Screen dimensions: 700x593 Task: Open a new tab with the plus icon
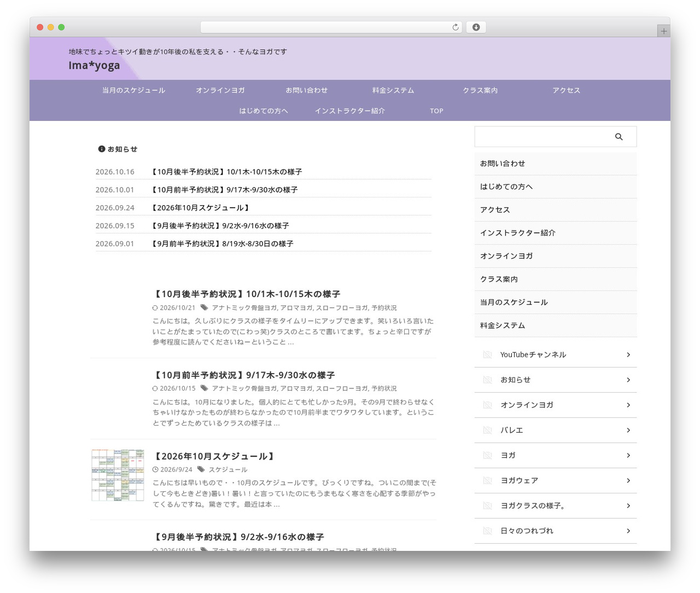[663, 31]
